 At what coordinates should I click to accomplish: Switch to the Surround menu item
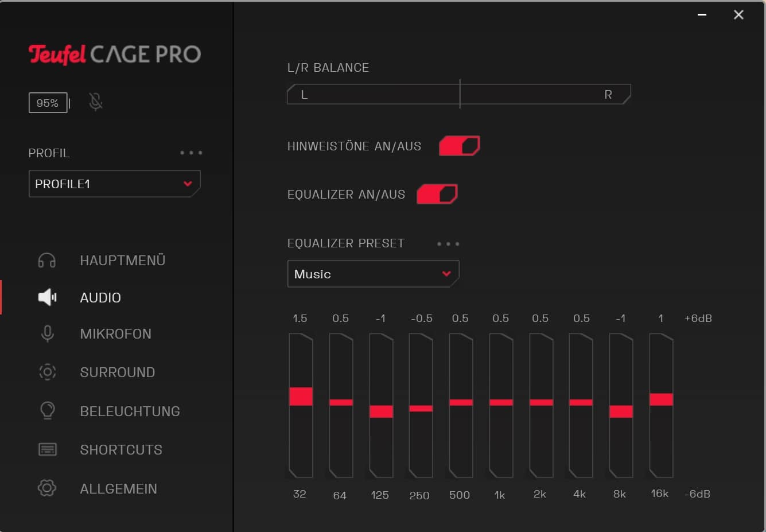tap(117, 372)
